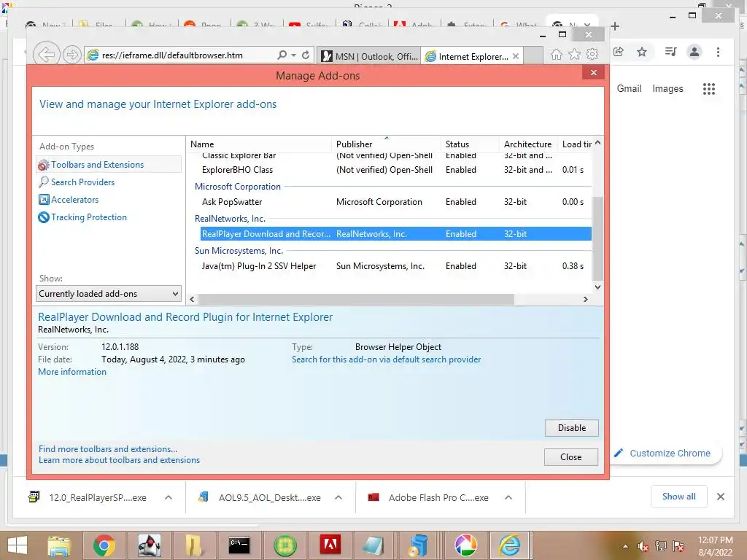Select the Java(tm) Plug-In 2 SSV Helper row
The height and width of the screenshot is (560, 747).
396,266
